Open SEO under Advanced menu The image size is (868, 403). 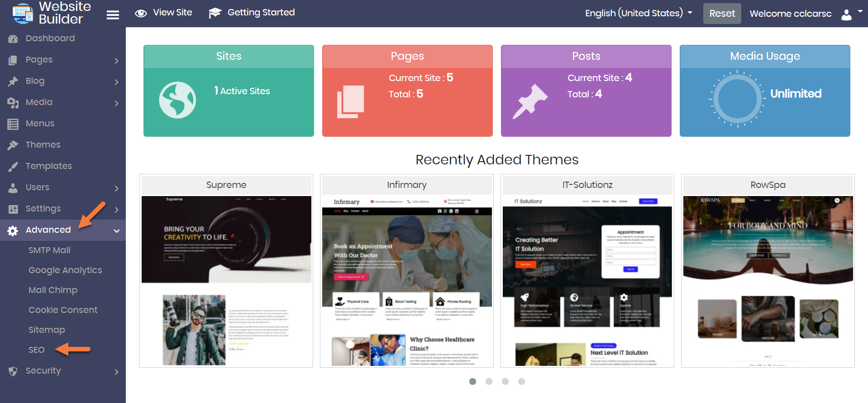pyautogui.click(x=37, y=350)
